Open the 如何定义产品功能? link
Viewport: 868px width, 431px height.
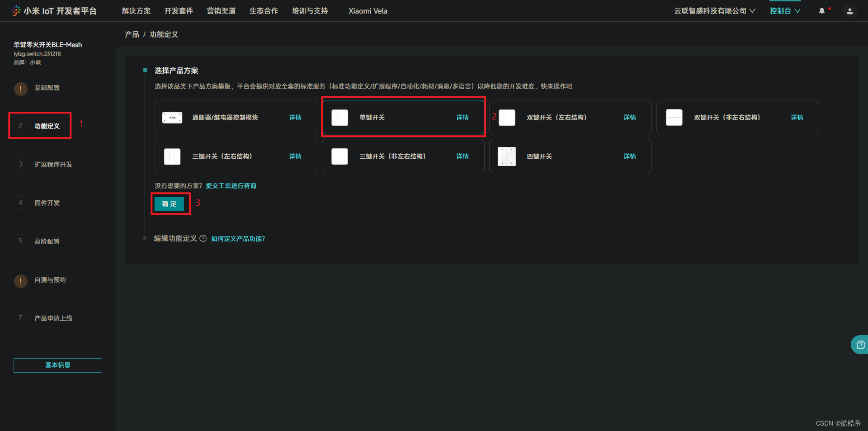pyautogui.click(x=238, y=239)
